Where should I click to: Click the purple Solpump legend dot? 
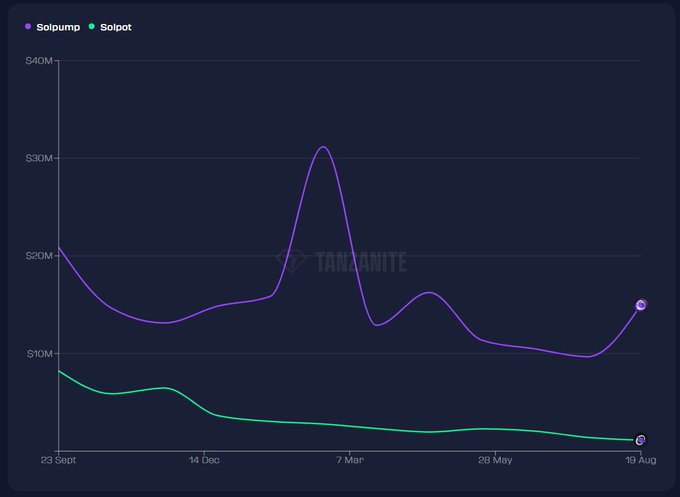pos(28,26)
